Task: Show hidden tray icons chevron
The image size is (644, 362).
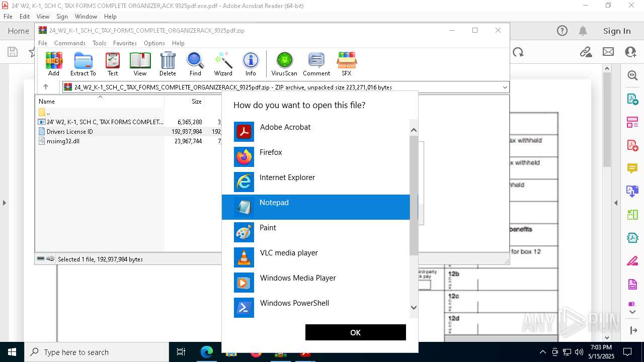Action: 542,352
